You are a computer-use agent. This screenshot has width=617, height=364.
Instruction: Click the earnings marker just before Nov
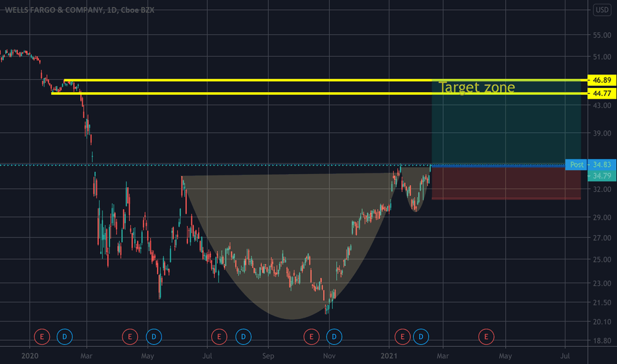click(x=311, y=336)
